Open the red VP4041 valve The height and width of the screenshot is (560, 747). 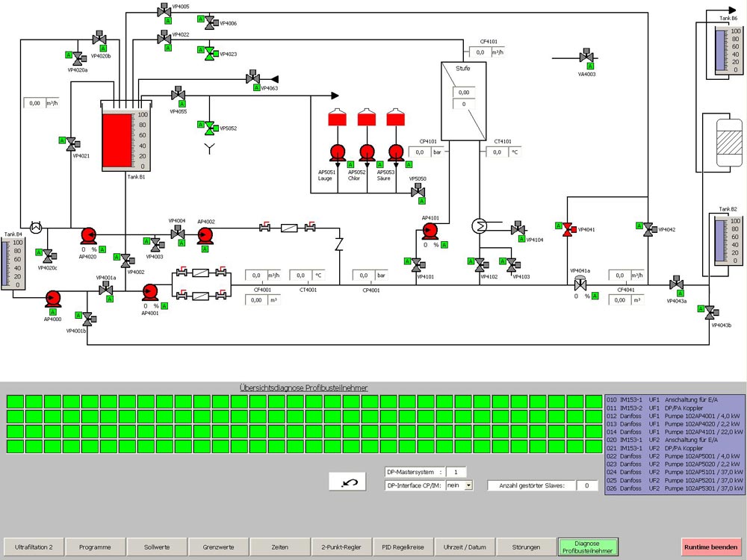(x=569, y=229)
